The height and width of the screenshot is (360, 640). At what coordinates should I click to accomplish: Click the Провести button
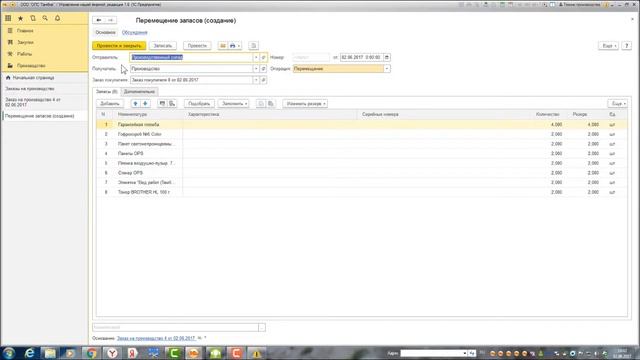point(197,46)
